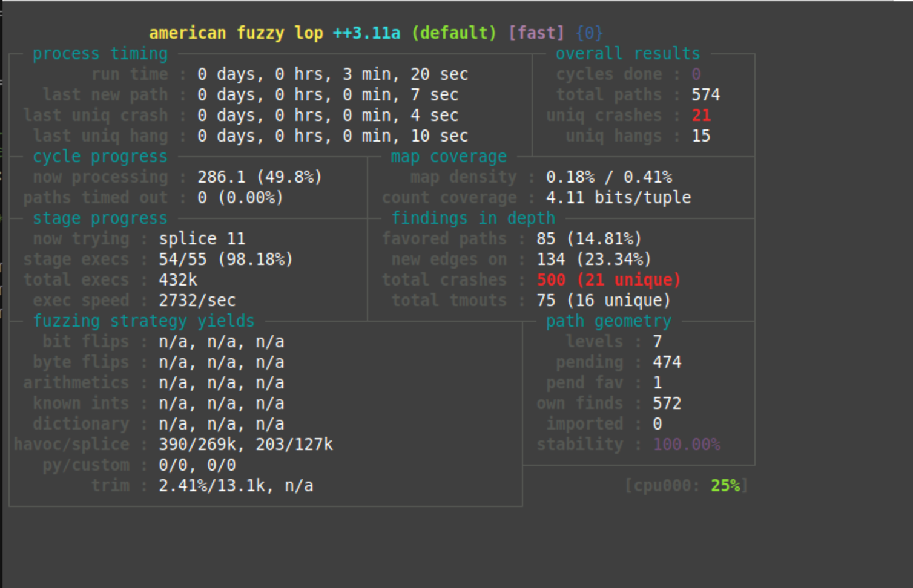Click the cpu000 '25%' usage indicator

tap(725, 485)
